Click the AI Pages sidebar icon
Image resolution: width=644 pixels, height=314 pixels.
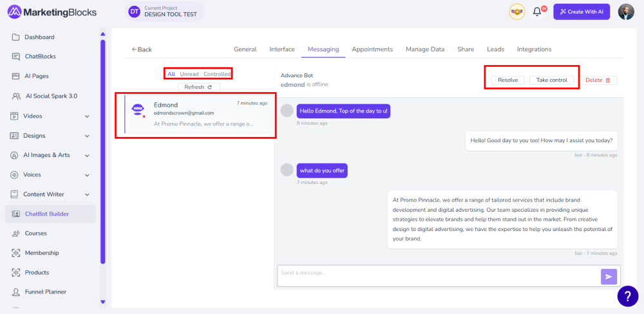[x=15, y=77]
